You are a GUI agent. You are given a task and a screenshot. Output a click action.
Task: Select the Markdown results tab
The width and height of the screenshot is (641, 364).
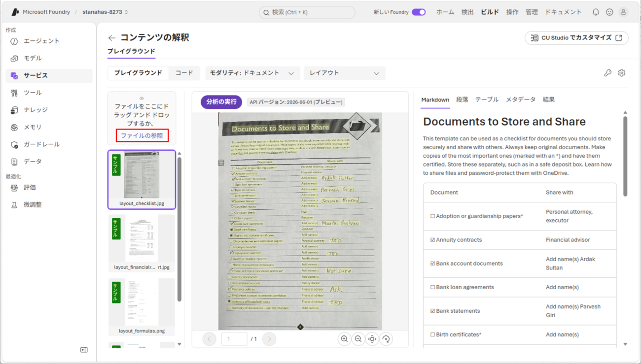pyautogui.click(x=435, y=99)
